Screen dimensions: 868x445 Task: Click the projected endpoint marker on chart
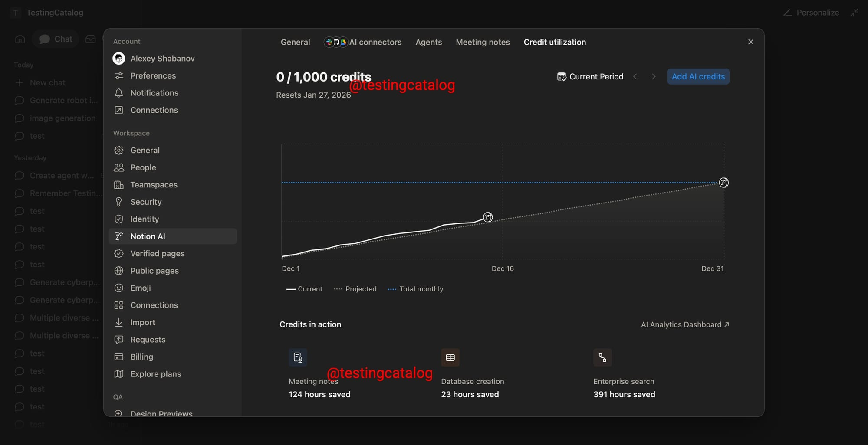pyautogui.click(x=723, y=183)
